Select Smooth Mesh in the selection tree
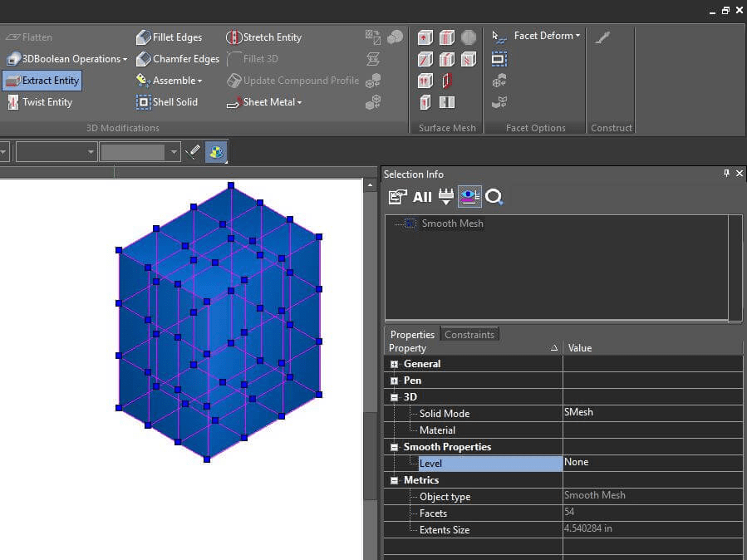This screenshot has height=560, width=747. [x=452, y=224]
